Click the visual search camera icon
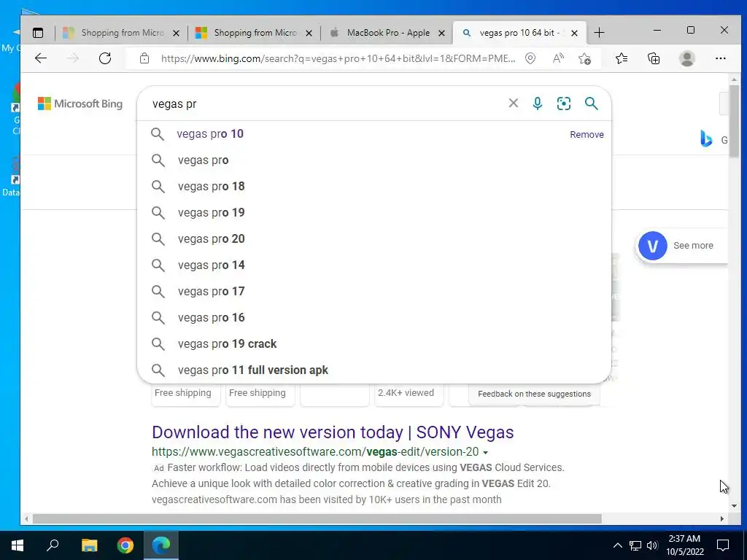This screenshot has height=560, width=747. point(564,104)
